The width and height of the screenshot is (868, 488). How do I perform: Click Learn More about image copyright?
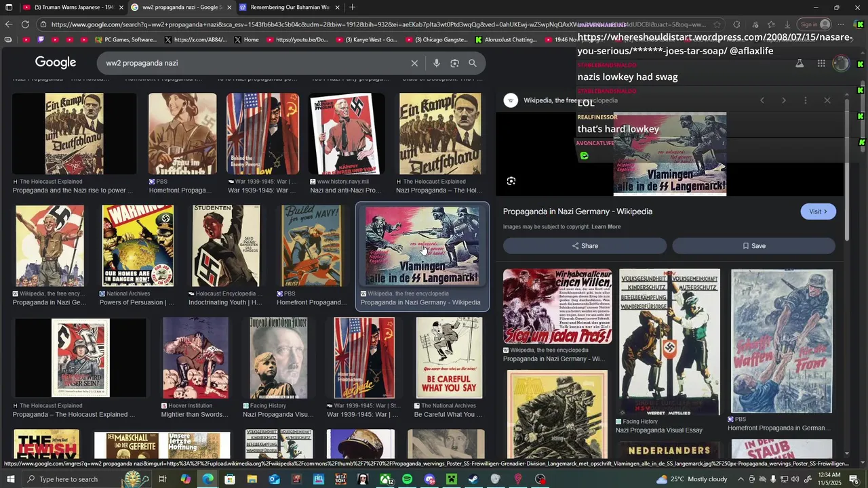click(606, 227)
